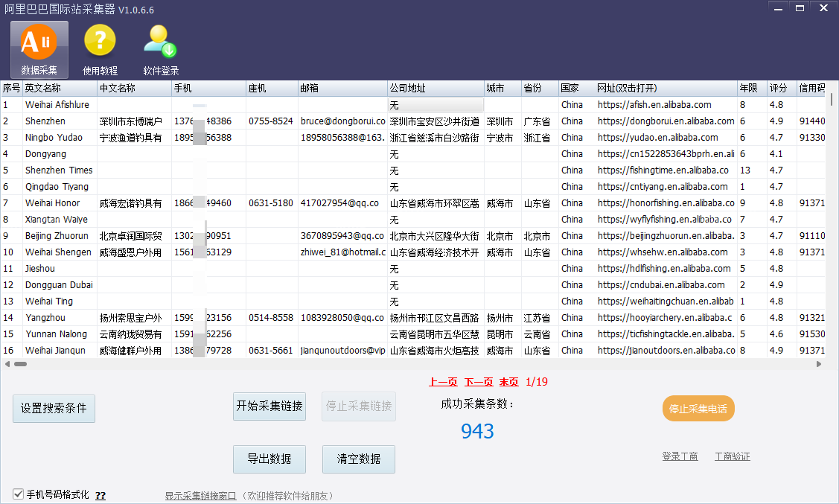Select the Dongguan Dubai name cell

(60, 285)
